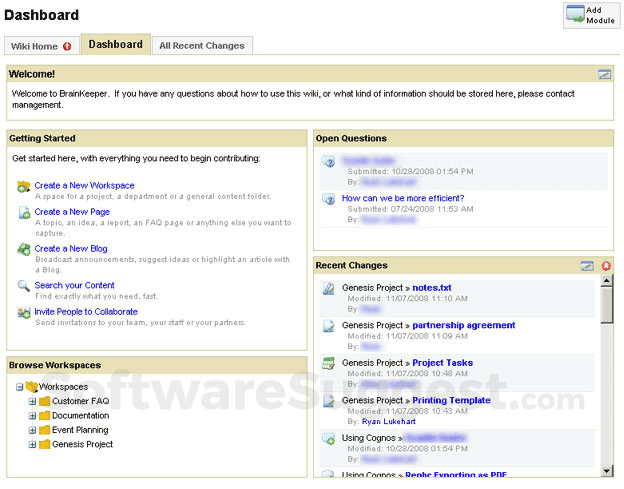Click the red alert icon on Wiki Home tab
624x489 pixels.
pyautogui.click(x=67, y=46)
